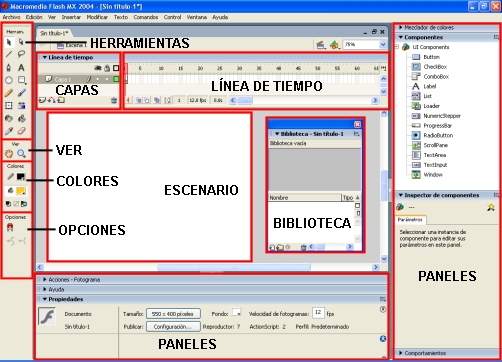Toggle the Snap to objects magnet option
The image size is (502, 362).
tap(10, 227)
